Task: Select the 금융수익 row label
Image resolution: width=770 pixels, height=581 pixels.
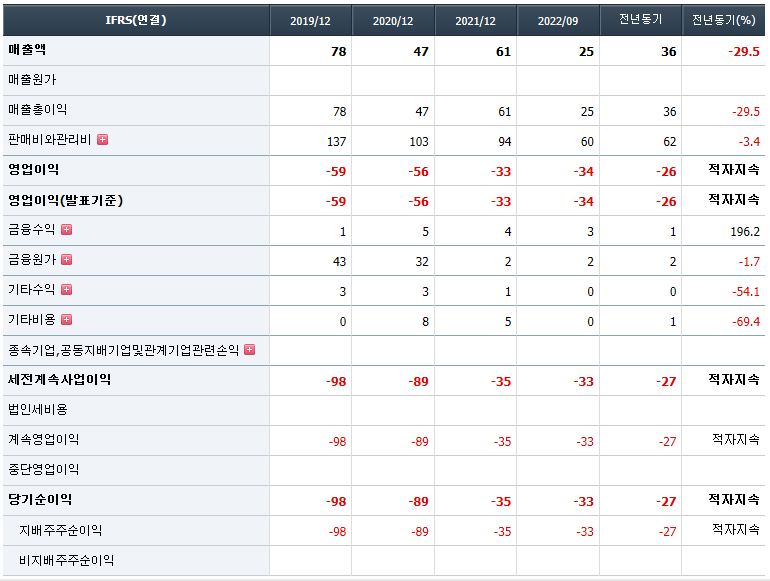Action: click(31, 229)
